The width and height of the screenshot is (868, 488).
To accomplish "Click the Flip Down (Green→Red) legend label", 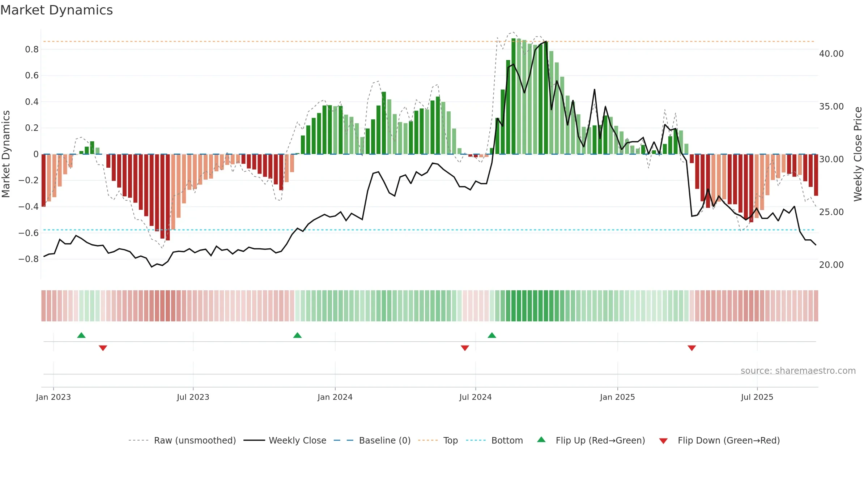I will pyautogui.click(x=729, y=440).
